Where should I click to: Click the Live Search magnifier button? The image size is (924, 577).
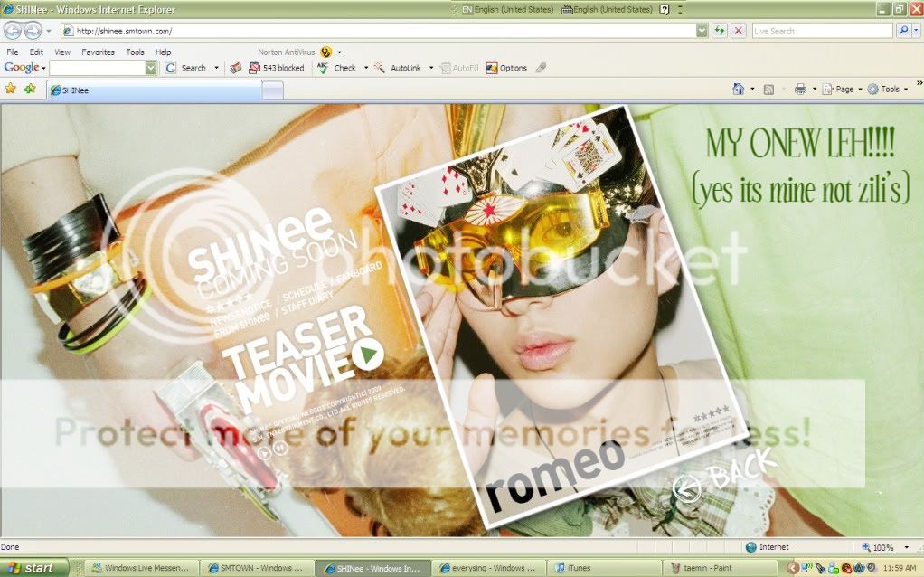(903, 31)
